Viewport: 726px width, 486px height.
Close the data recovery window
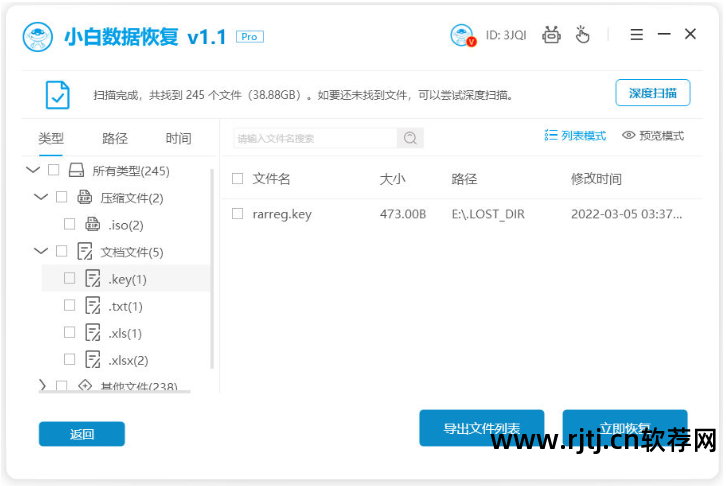click(690, 34)
